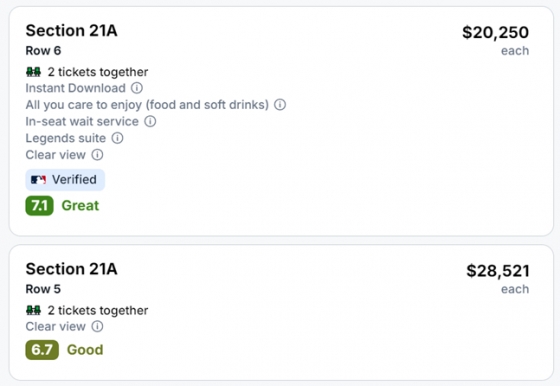Click the MLB logo in Verified badge
This screenshot has width=560, height=386.
[x=38, y=180]
